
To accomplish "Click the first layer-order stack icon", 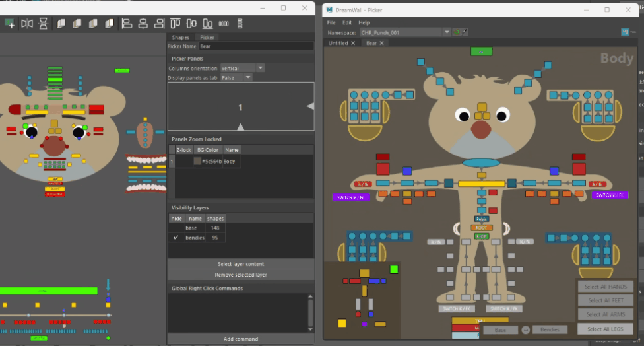I will tap(61, 24).
